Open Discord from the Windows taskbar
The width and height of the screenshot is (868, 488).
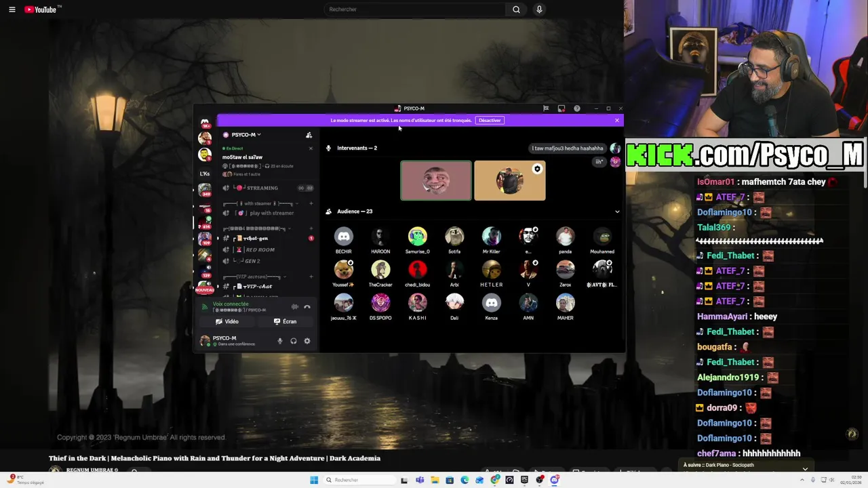click(555, 480)
